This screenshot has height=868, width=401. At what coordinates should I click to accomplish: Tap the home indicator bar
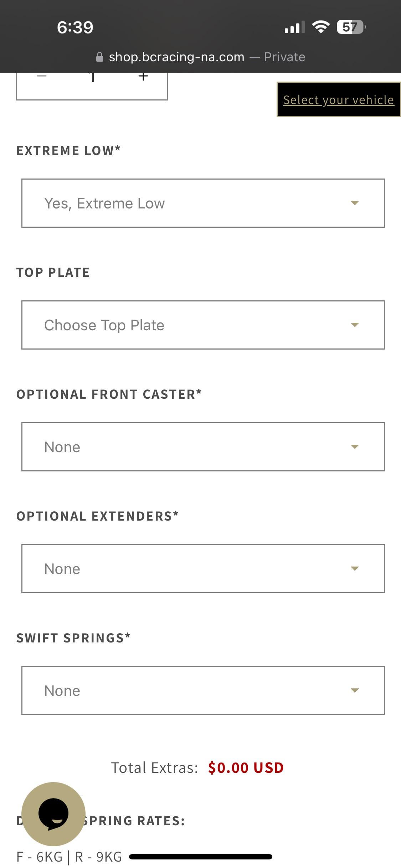pos(201,857)
